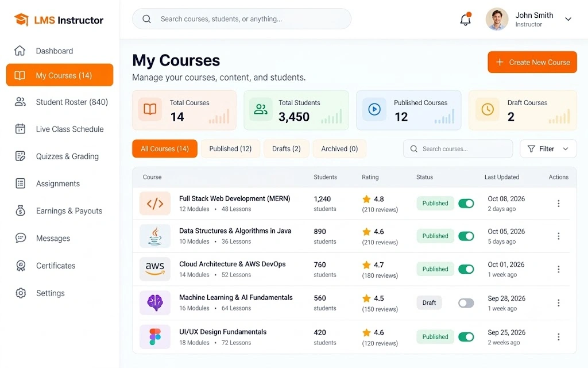Open actions menu for UI/UX Design Fundamentals

[558, 337]
